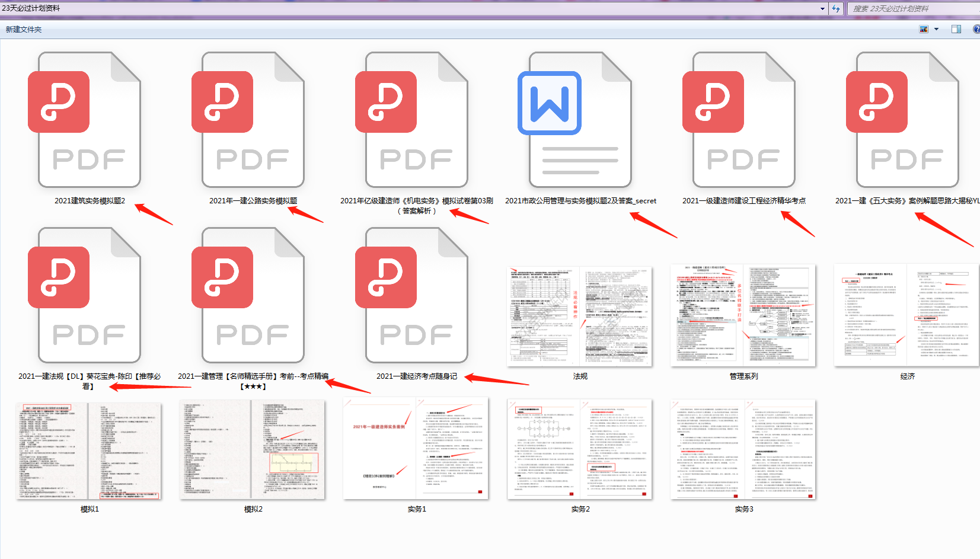Click the file name 2021市政公用管理与实务模拟题2及答案_secret
This screenshot has width=980, height=559.
click(581, 201)
